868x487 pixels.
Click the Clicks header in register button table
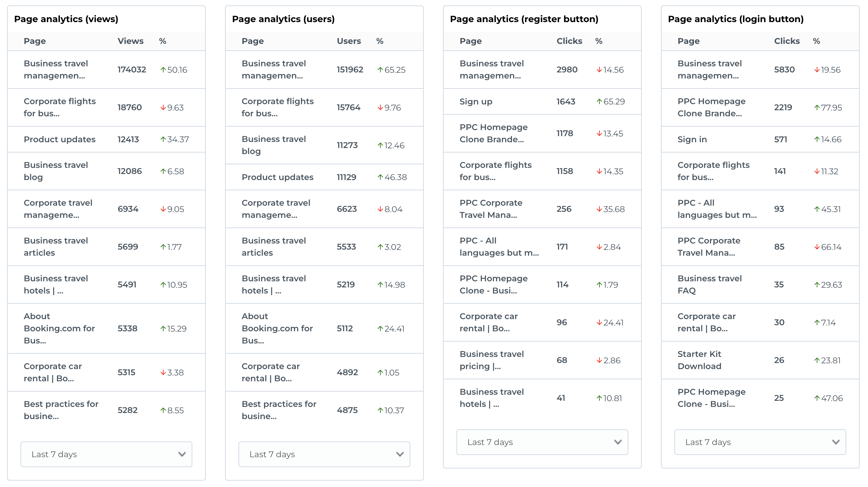coord(569,41)
